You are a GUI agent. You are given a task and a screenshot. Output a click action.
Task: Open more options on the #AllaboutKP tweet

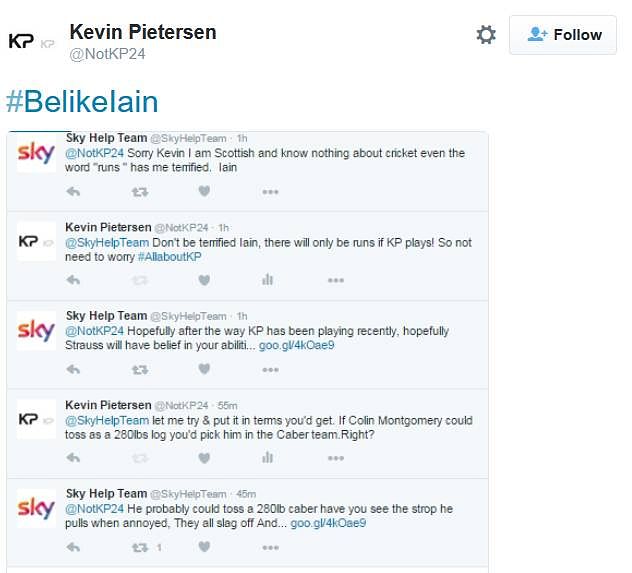[336, 280]
